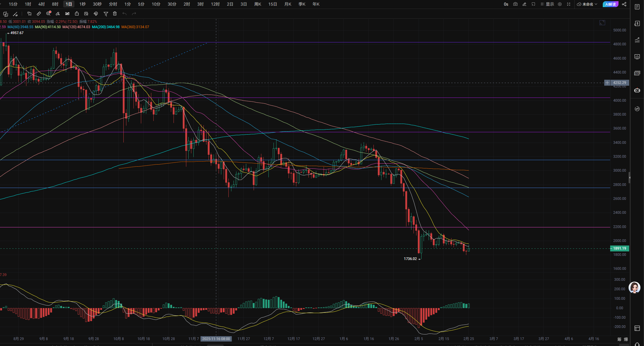Image resolution: width=644 pixels, height=346 pixels.
Task: Click the 4252.29 crosshair price plus button
Action: 607,83
